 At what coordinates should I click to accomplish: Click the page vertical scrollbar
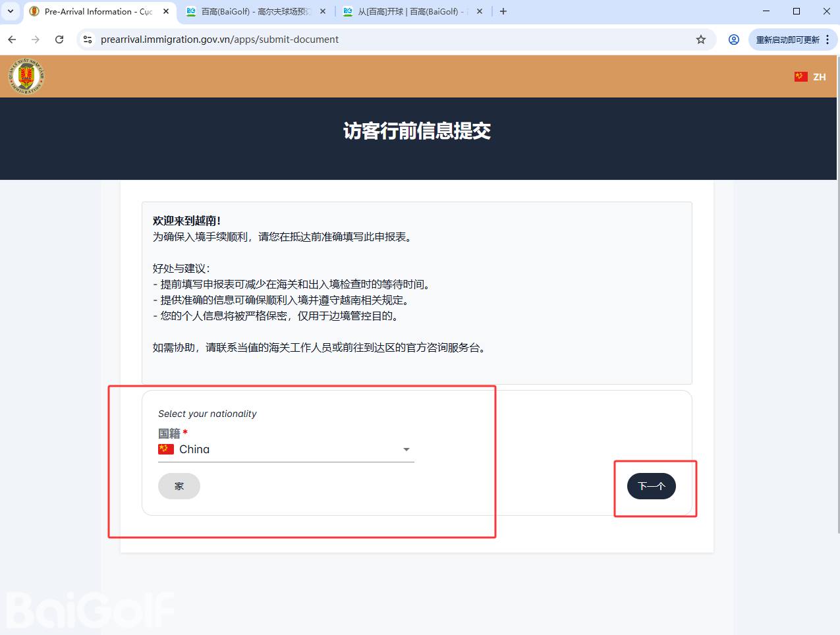coord(837,296)
